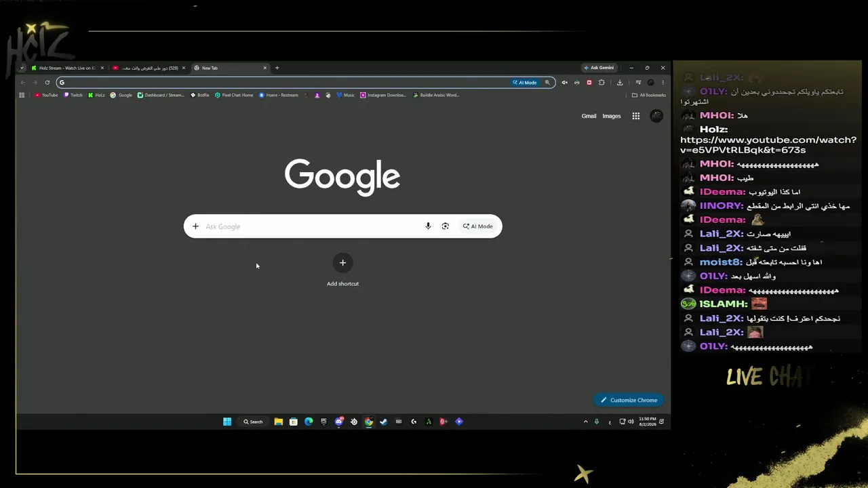Click the zoom magnifier icon in address bar
This screenshot has width=868, height=488.
547,83
